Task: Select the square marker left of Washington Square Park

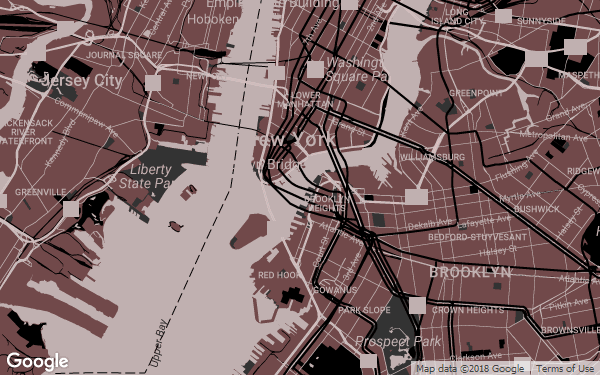Action: pyautogui.click(x=315, y=69)
